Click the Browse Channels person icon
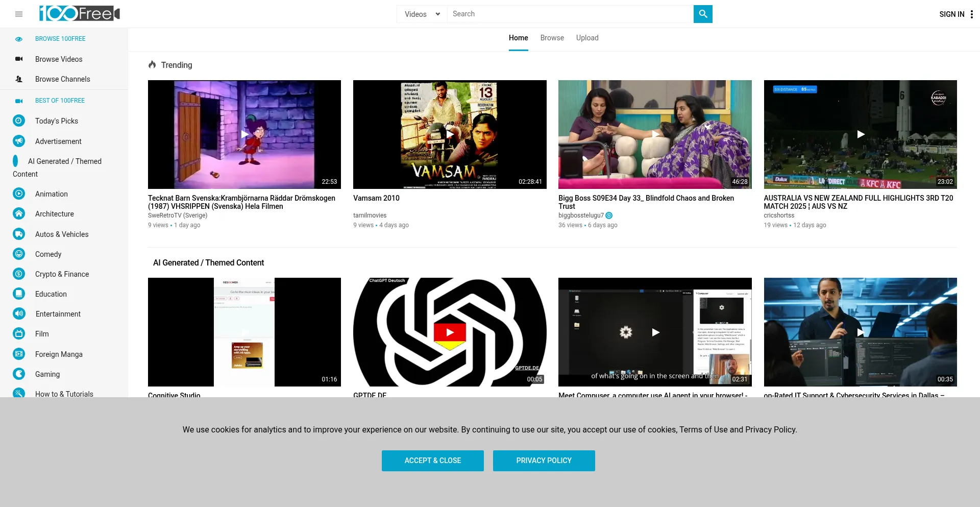This screenshot has width=980, height=507. [x=19, y=79]
